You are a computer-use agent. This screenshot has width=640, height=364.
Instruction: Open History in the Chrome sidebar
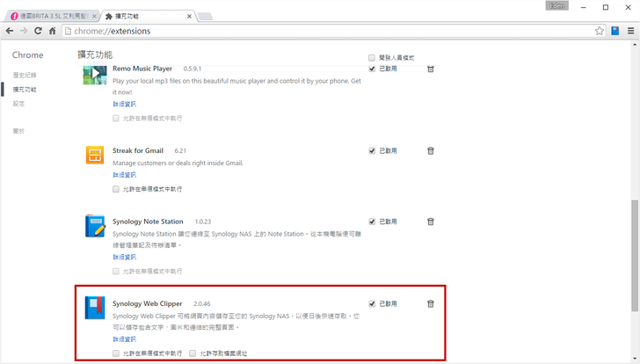tap(25, 75)
